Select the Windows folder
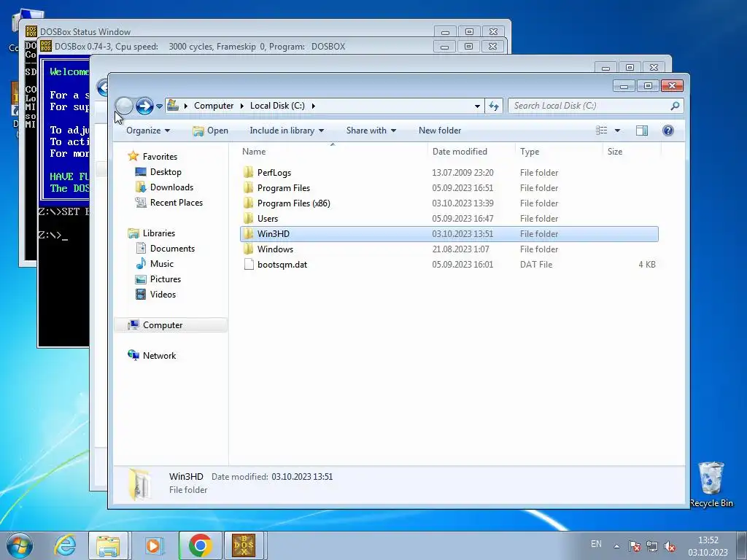This screenshot has height=560, width=747. click(275, 249)
